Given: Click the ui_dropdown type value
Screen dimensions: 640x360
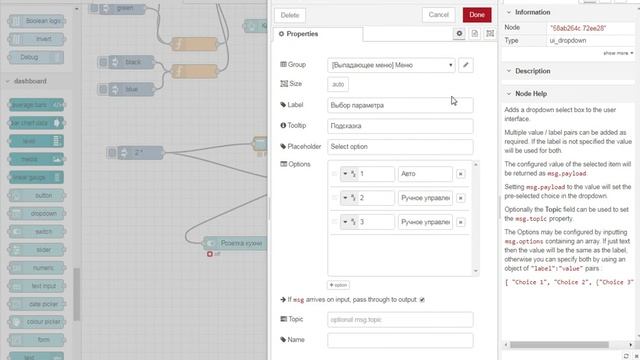Looking at the screenshot, I should pyautogui.click(x=568, y=41).
